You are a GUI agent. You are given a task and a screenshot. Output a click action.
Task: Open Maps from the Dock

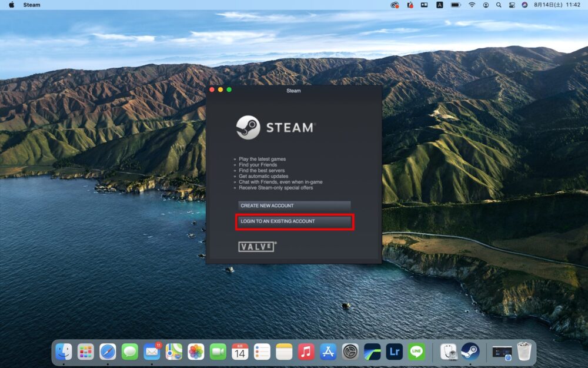[x=174, y=352]
